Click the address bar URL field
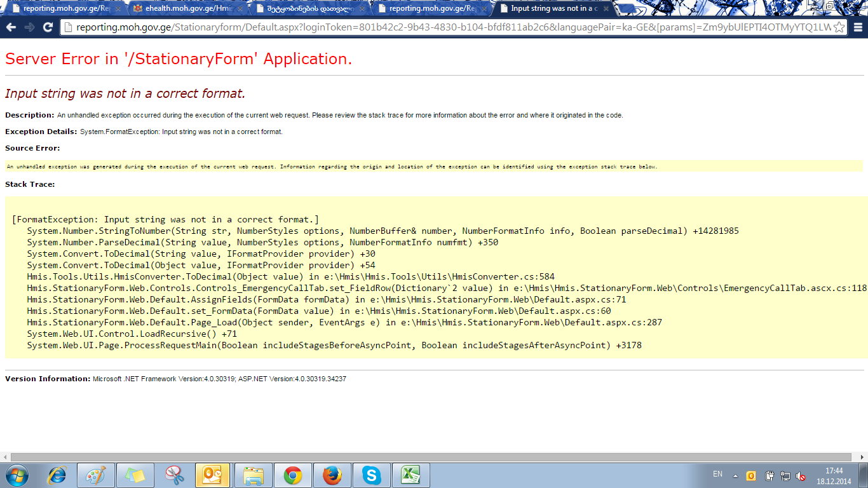 445,27
